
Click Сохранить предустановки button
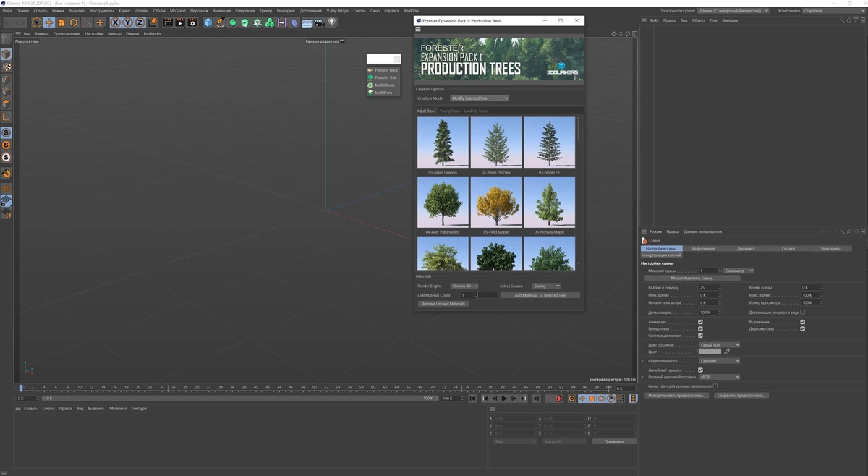[x=741, y=396]
